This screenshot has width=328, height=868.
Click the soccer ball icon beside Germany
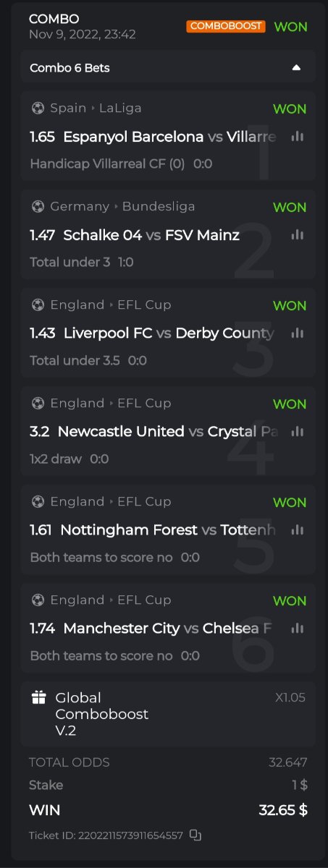coord(38,207)
